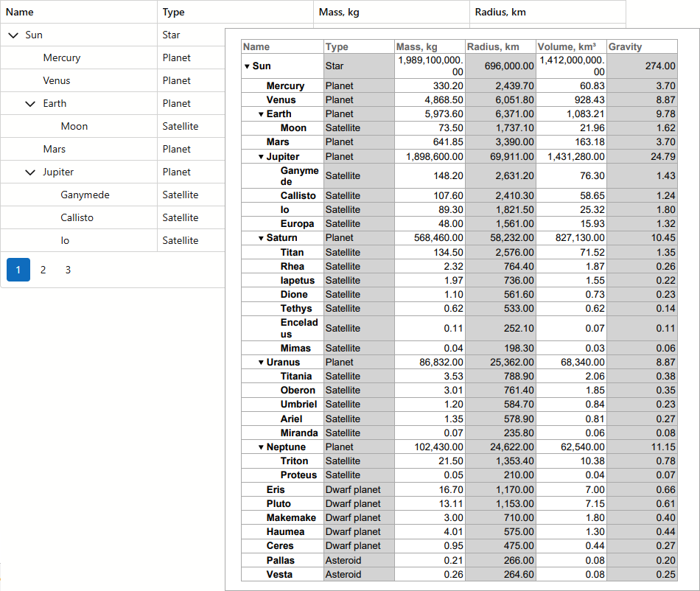Collapse the Earth chevron in left grid
This screenshot has width=700, height=591.
[x=30, y=104]
